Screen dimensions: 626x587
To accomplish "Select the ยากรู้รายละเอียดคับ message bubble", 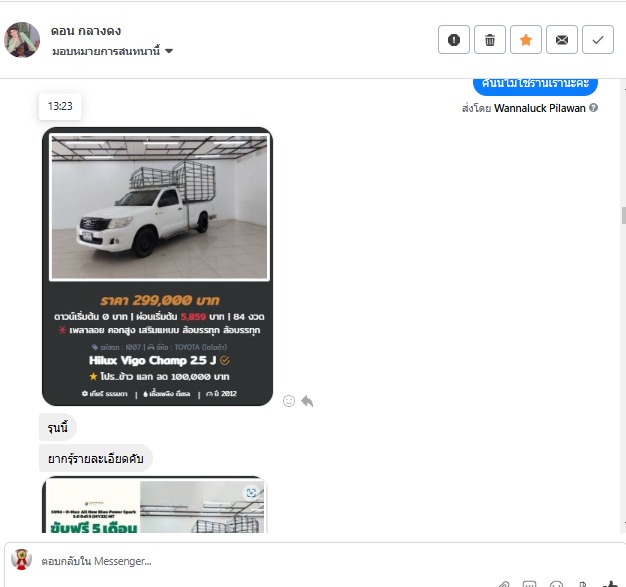I will pos(96,458).
